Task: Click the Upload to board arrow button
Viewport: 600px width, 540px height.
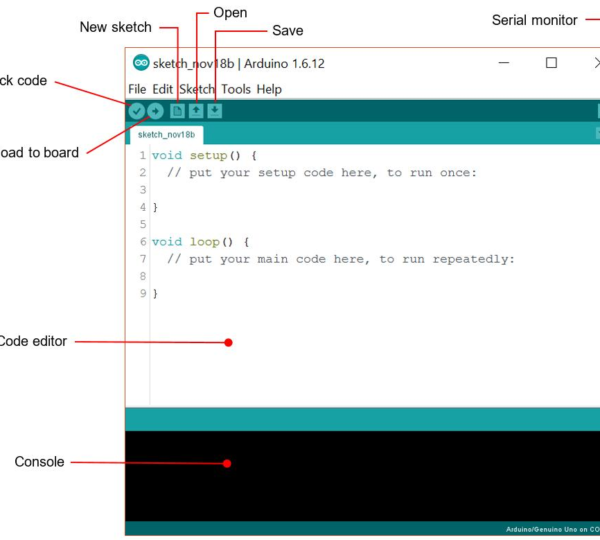Action: pyautogui.click(x=155, y=111)
